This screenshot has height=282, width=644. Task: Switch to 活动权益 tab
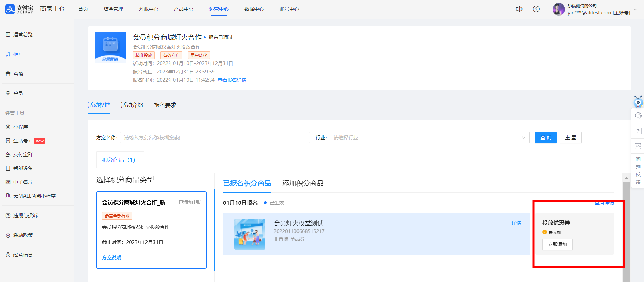coord(99,105)
